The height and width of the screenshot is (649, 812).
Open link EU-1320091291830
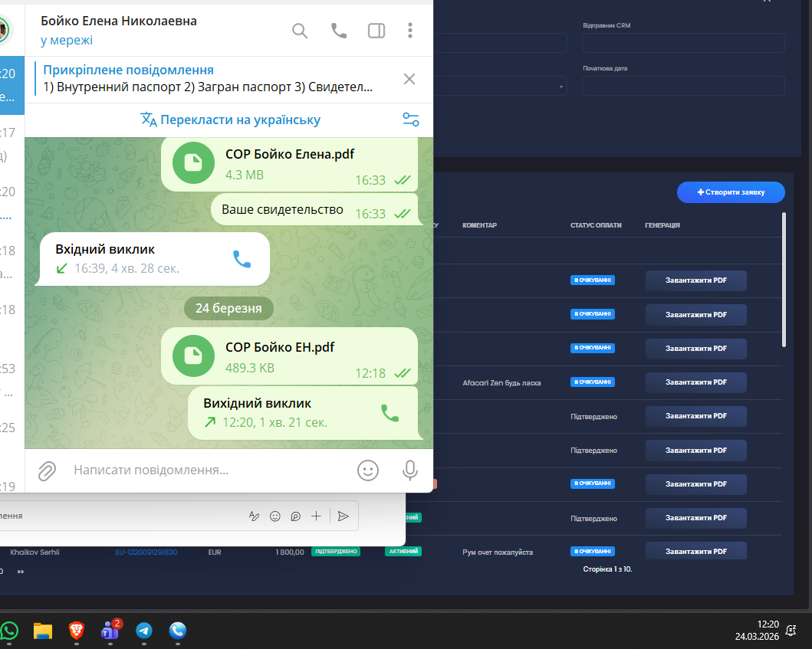(x=146, y=552)
